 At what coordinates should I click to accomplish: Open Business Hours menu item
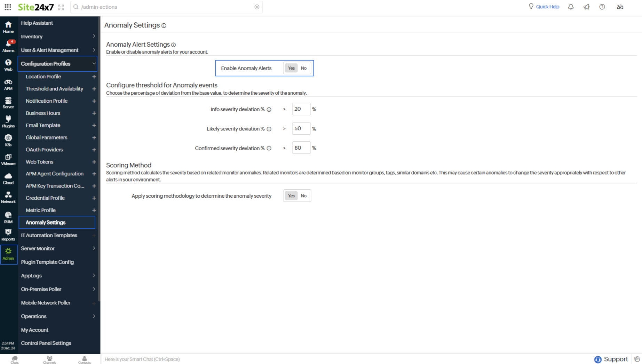tap(43, 113)
